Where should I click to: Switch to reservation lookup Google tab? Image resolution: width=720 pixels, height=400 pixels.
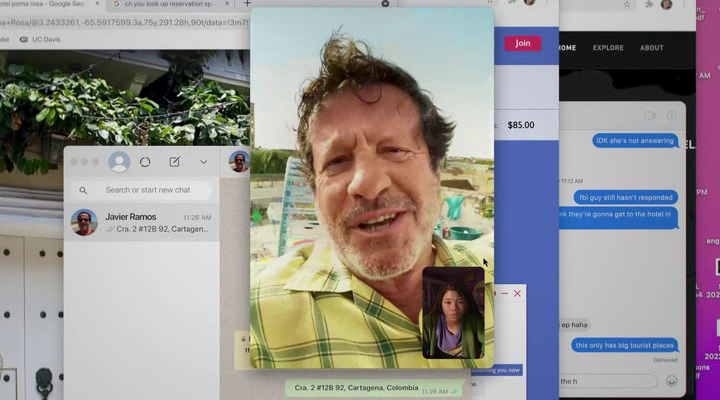(168, 4)
